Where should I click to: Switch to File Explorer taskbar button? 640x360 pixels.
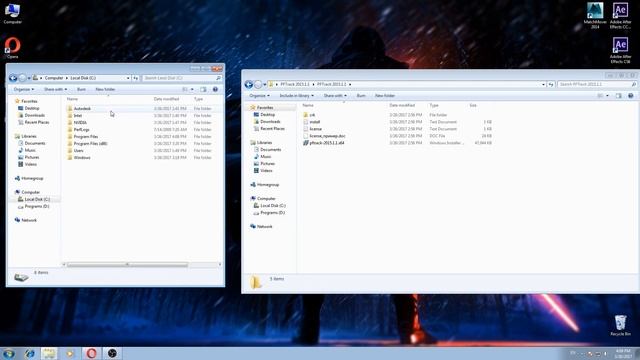(x=49, y=353)
